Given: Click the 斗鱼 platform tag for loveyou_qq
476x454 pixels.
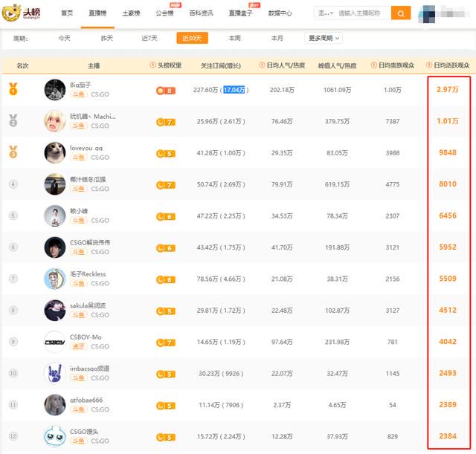Looking at the screenshot, I should (79, 157).
